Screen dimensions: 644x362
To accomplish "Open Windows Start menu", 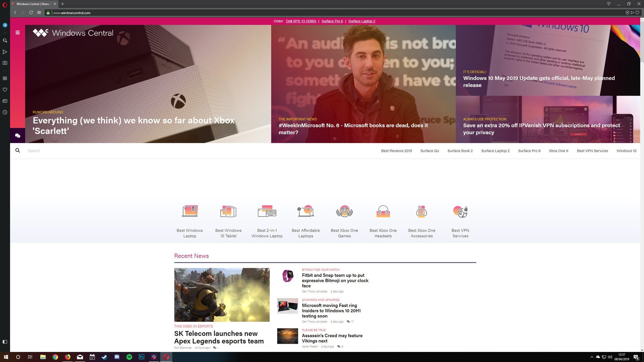I will tap(6, 357).
